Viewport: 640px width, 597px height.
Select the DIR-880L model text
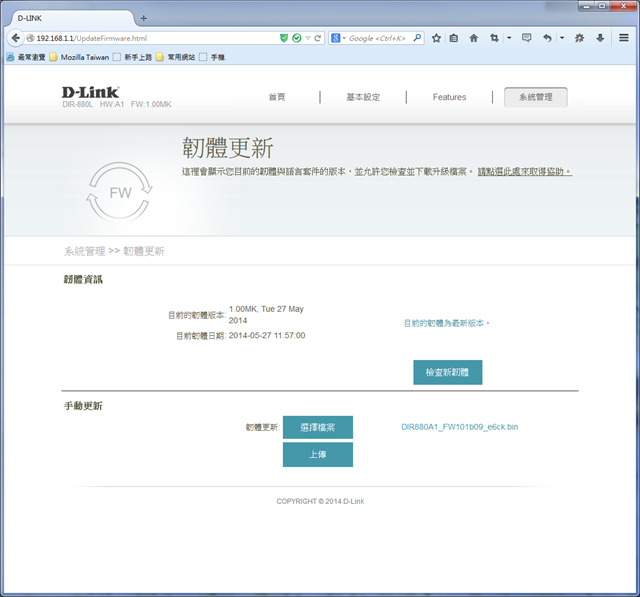(78, 104)
